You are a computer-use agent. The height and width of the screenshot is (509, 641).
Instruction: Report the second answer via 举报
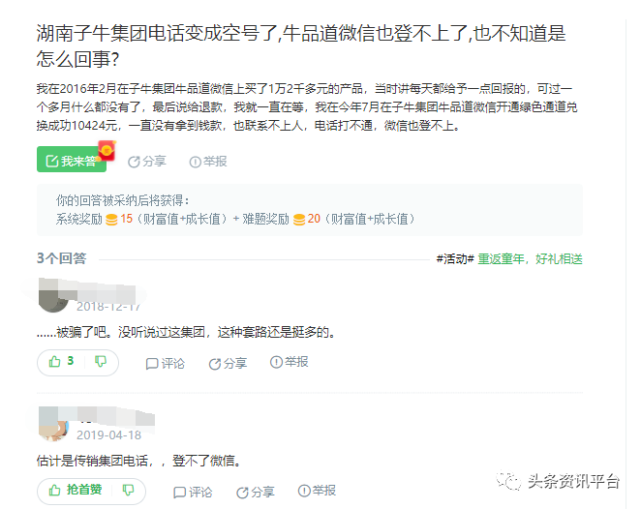317,490
